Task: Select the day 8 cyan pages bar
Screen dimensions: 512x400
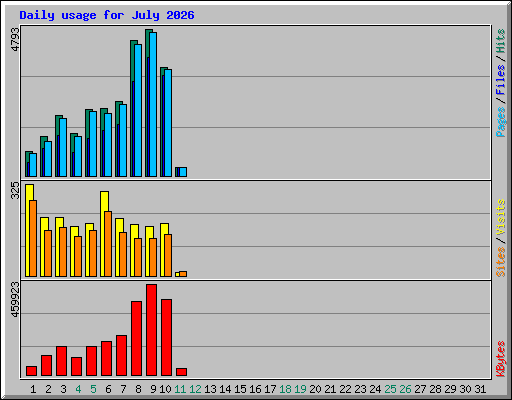Action: (138, 110)
